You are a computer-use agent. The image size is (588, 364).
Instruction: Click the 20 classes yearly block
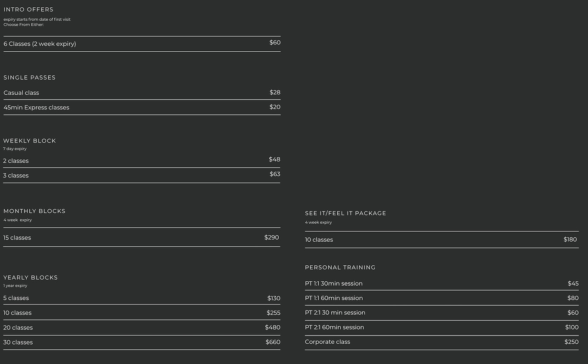pos(18,327)
